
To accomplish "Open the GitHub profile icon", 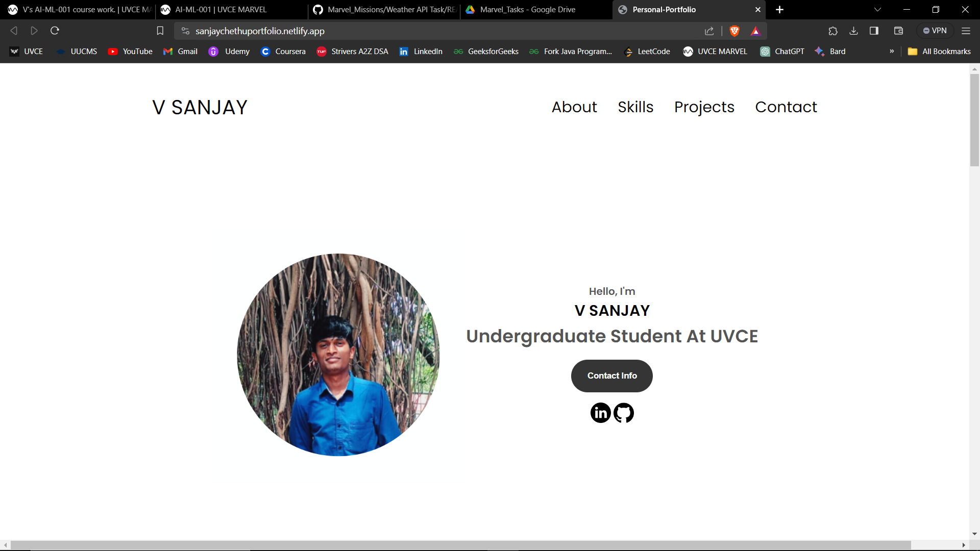I will point(624,413).
